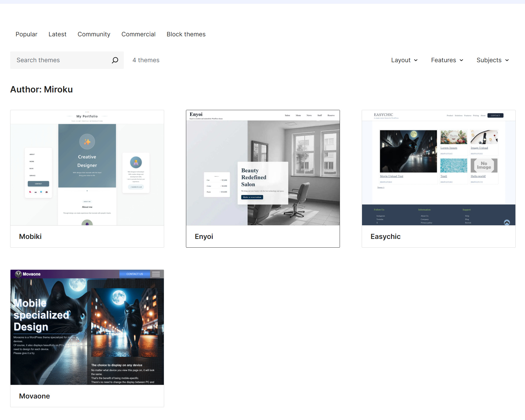Select the Enyoi salon preview image
525x420 pixels.
point(263,168)
